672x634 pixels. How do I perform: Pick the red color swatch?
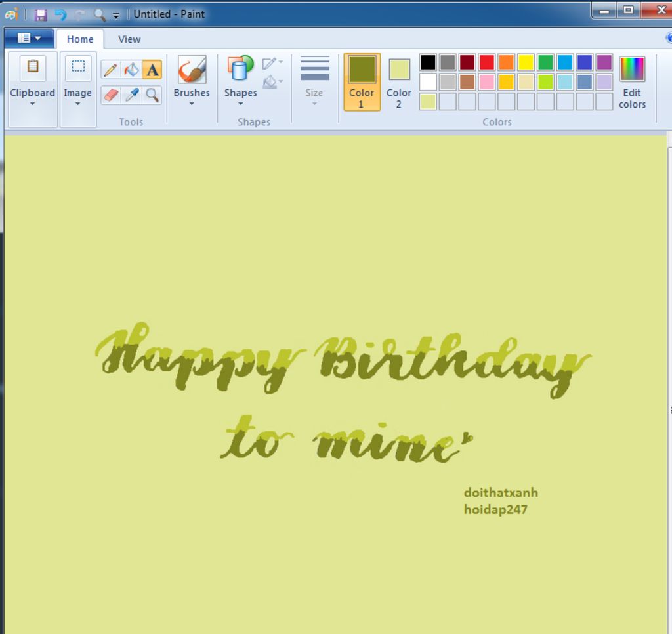[487, 62]
